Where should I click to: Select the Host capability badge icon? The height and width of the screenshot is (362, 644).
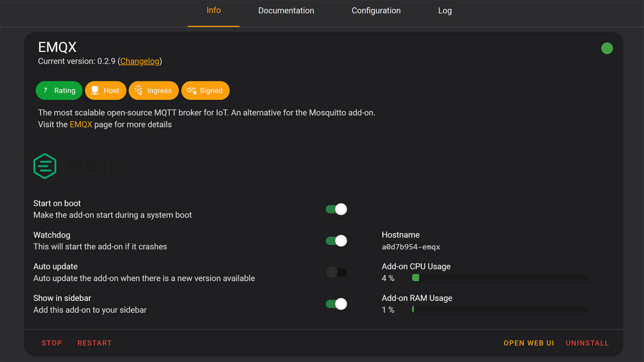(x=95, y=90)
